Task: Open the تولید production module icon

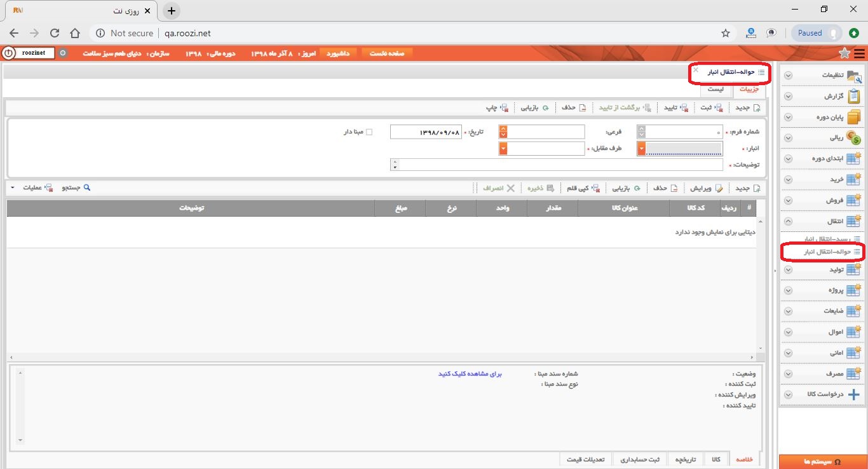Action: click(x=853, y=269)
